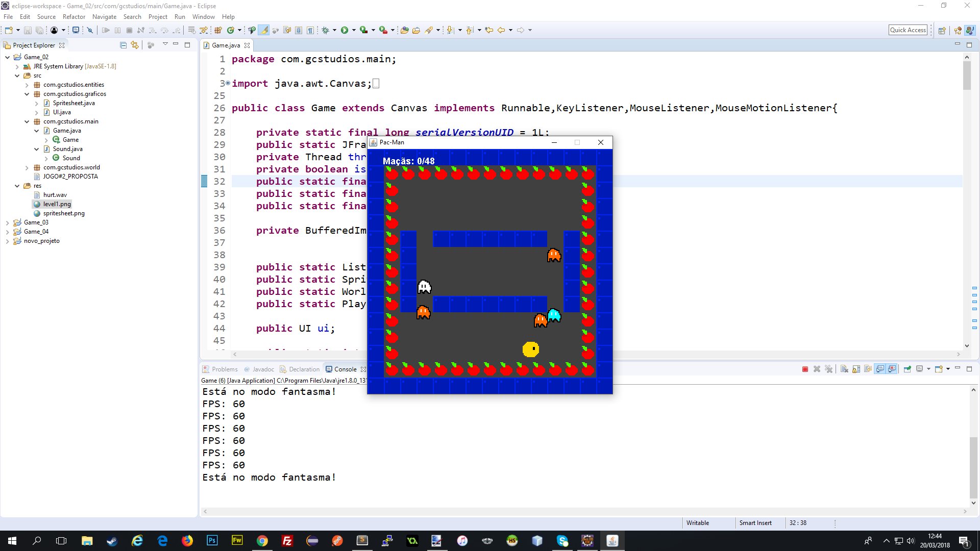Image resolution: width=980 pixels, height=551 pixels.
Task: Click the spritesheet.png resource file
Action: click(x=63, y=213)
